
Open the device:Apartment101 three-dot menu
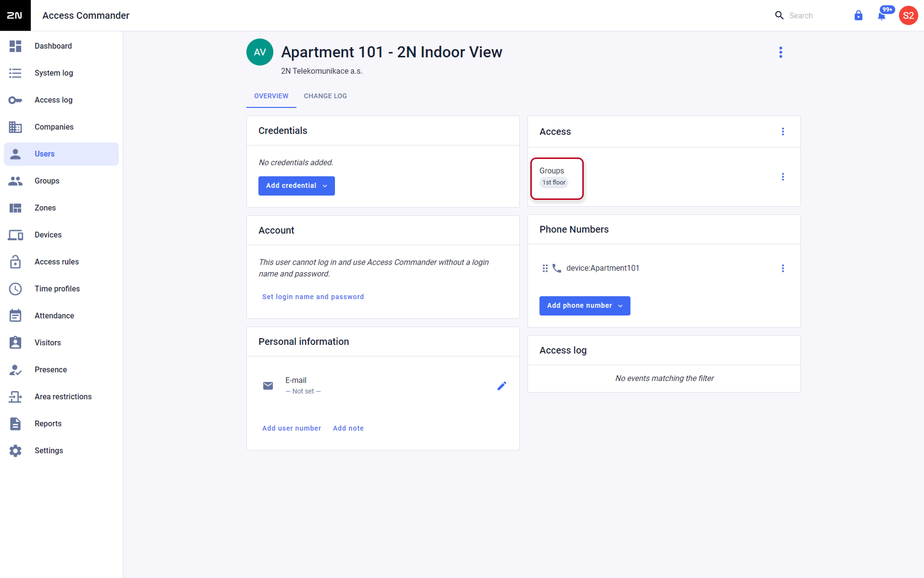point(783,268)
